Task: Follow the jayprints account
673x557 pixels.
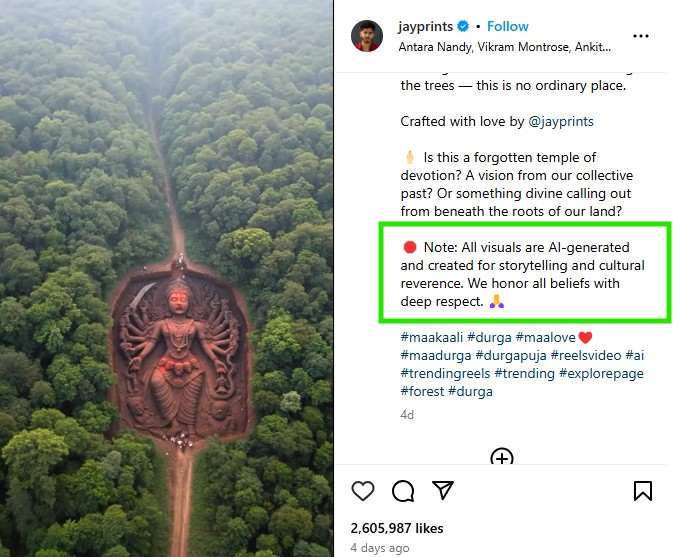Action: point(508,27)
